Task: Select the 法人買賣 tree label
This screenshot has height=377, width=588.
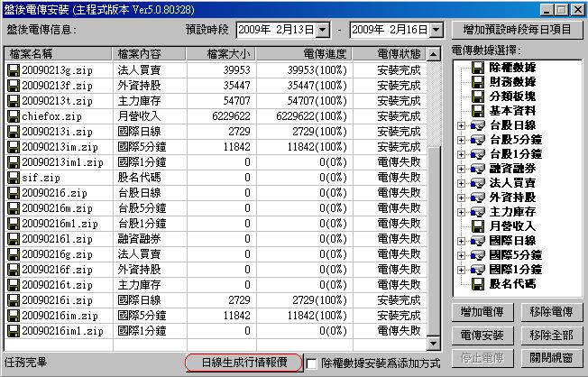Action: pos(512,183)
